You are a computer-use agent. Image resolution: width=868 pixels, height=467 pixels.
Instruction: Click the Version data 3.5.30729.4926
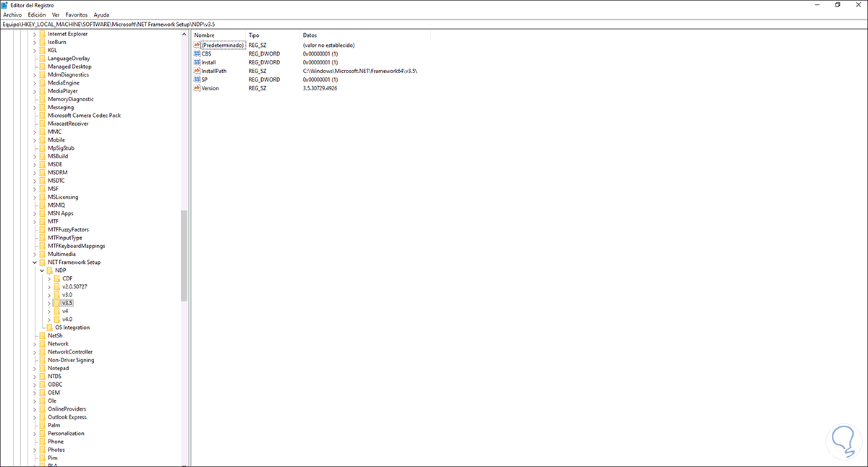click(x=320, y=88)
